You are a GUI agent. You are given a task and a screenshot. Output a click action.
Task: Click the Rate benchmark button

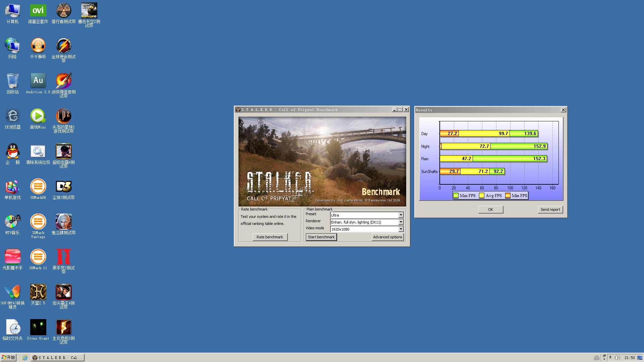click(x=270, y=237)
